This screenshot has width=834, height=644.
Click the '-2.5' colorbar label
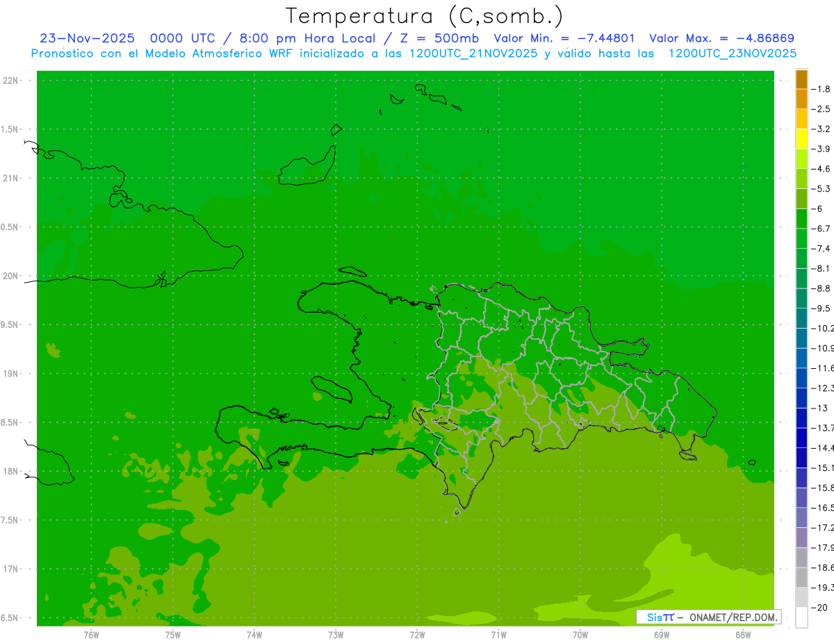tap(821, 109)
